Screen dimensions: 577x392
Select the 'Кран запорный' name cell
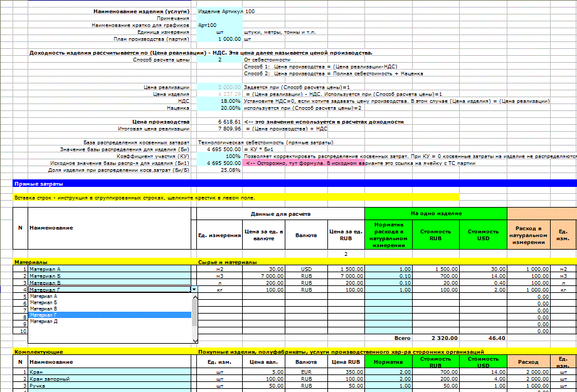(x=110, y=379)
